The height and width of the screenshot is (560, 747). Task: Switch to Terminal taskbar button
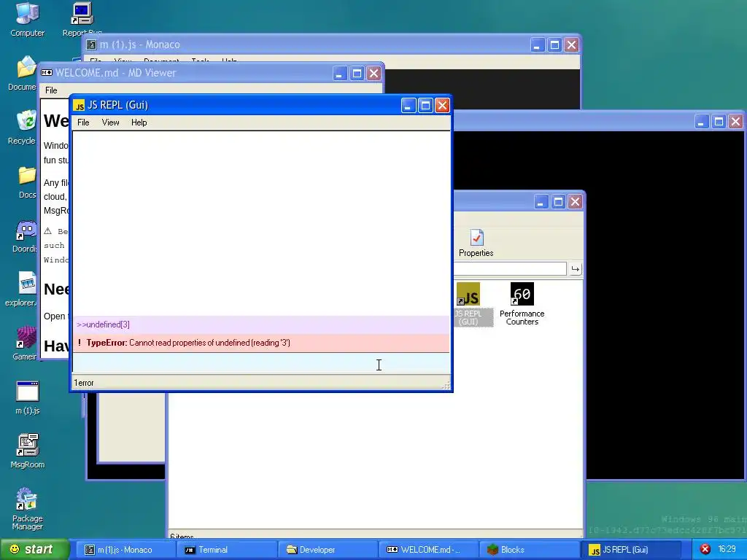226,550
